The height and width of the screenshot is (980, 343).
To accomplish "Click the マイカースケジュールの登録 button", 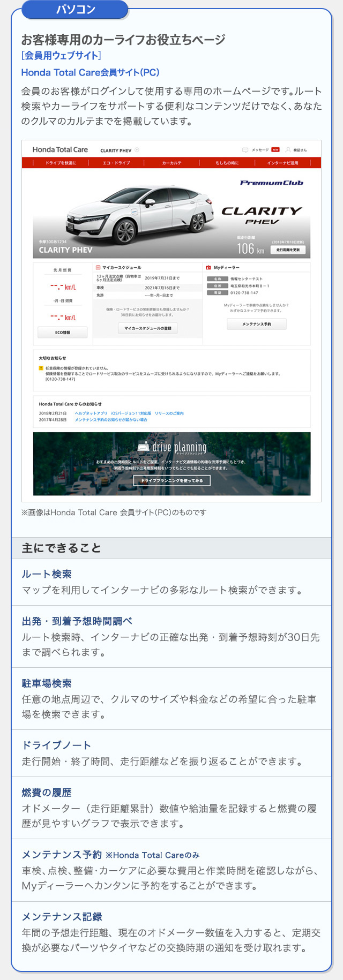I will (x=147, y=328).
